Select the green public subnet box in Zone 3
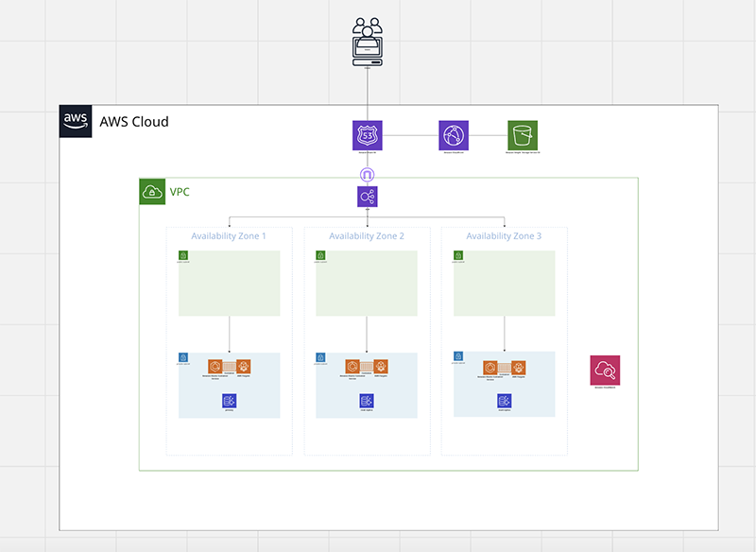756x552 pixels. [505, 283]
